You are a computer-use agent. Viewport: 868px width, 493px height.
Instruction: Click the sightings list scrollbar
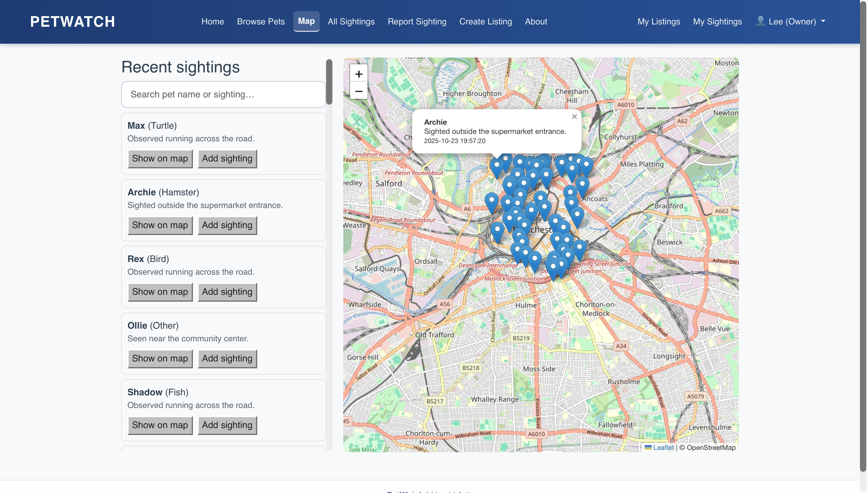point(329,81)
